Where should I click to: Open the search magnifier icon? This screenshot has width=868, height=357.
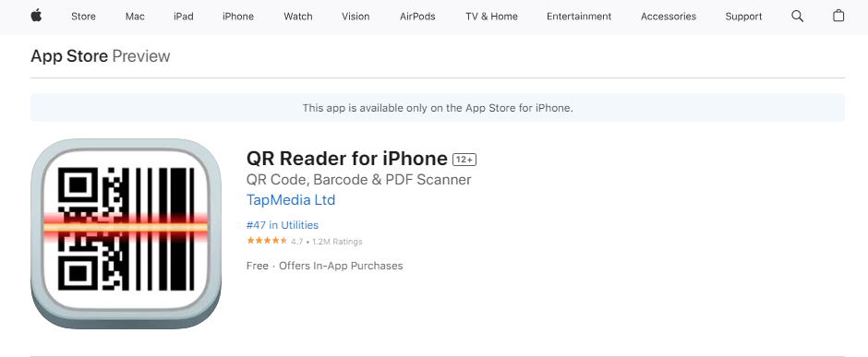pyautogui.click(x=797, y=16)
